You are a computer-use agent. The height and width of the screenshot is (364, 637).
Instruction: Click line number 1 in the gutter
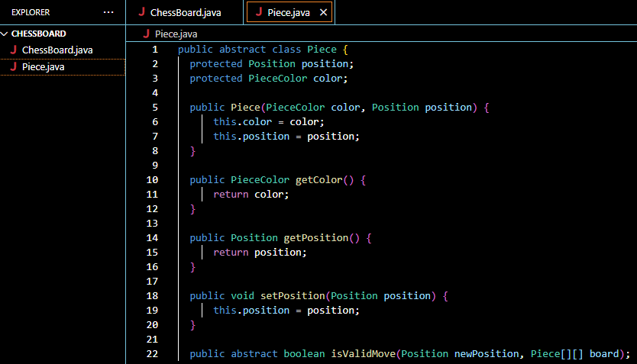(x=155, y=50)
